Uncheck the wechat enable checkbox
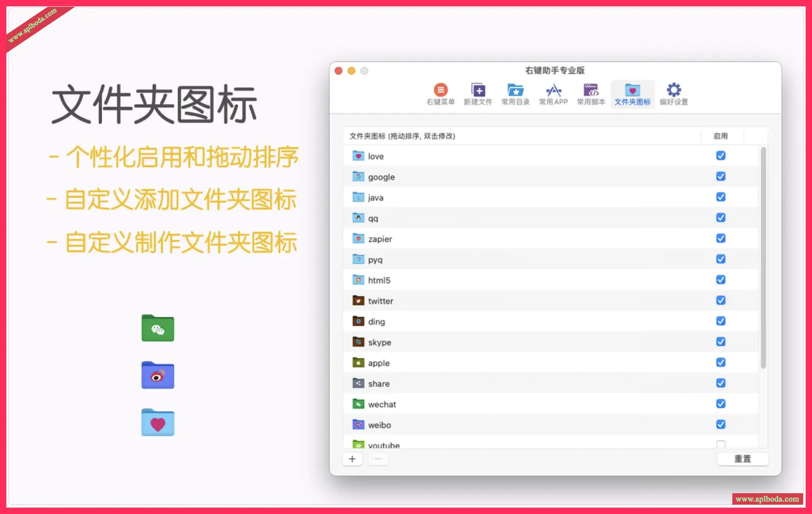The image size is (812, 514). click(x=720, y=404)
